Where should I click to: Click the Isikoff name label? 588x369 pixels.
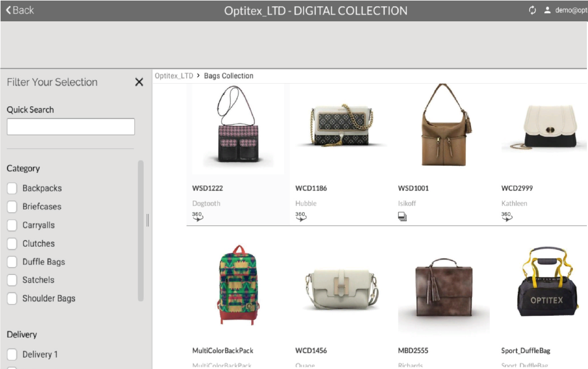pyautogui.click(x=407, y=203)
